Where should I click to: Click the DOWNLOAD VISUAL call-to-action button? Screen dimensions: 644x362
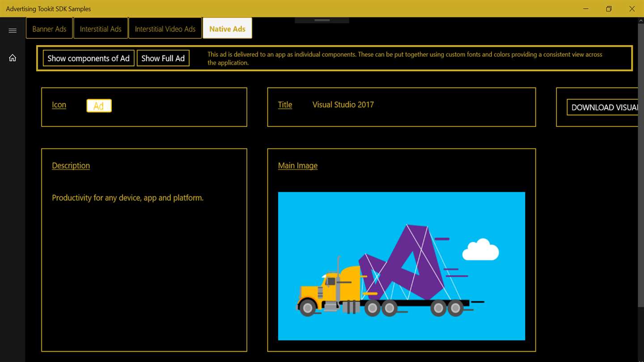[602, 107]
